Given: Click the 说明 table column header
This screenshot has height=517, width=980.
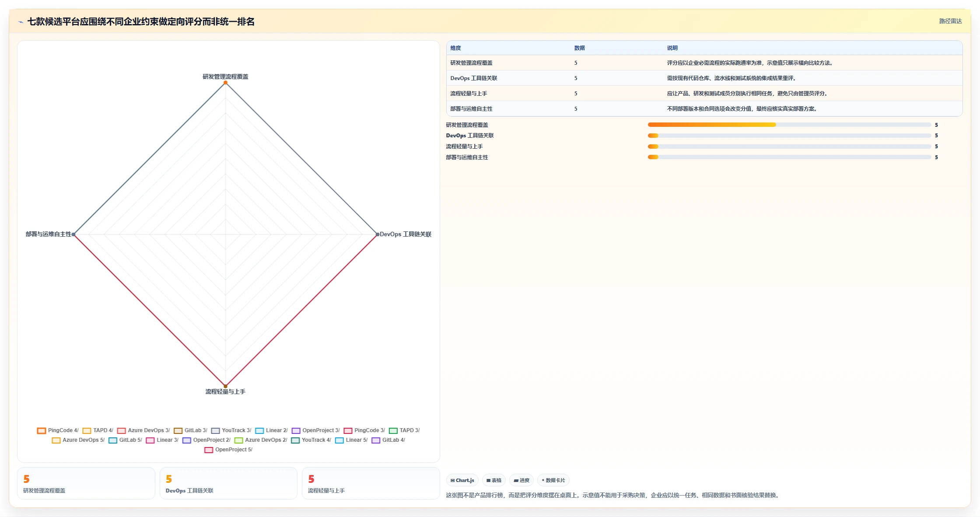Looking at the screenshot, I should (672, 48).
